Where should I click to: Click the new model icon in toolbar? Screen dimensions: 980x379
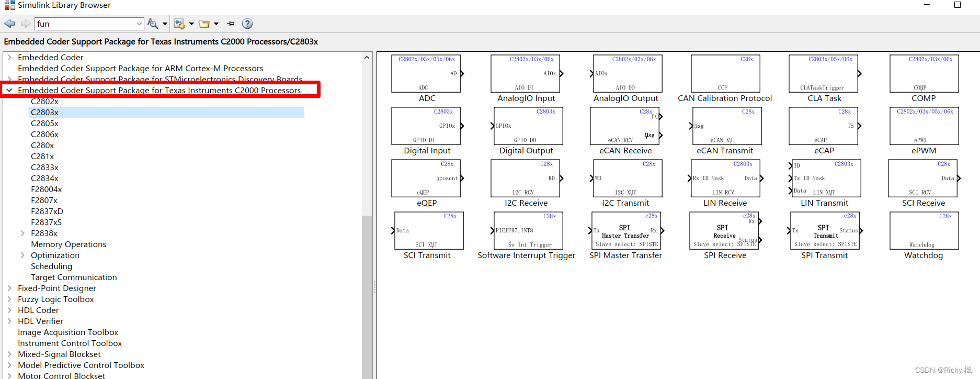[179, 24]
